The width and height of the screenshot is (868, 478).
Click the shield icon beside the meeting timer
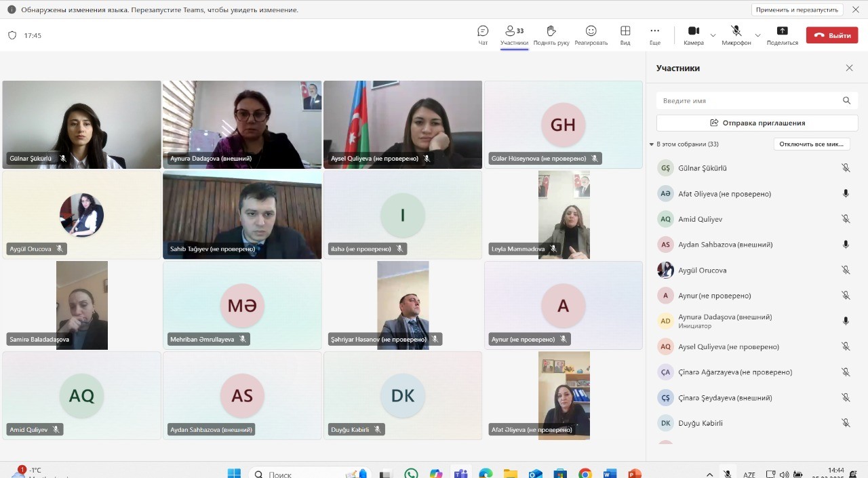click(x=12, y=35)
